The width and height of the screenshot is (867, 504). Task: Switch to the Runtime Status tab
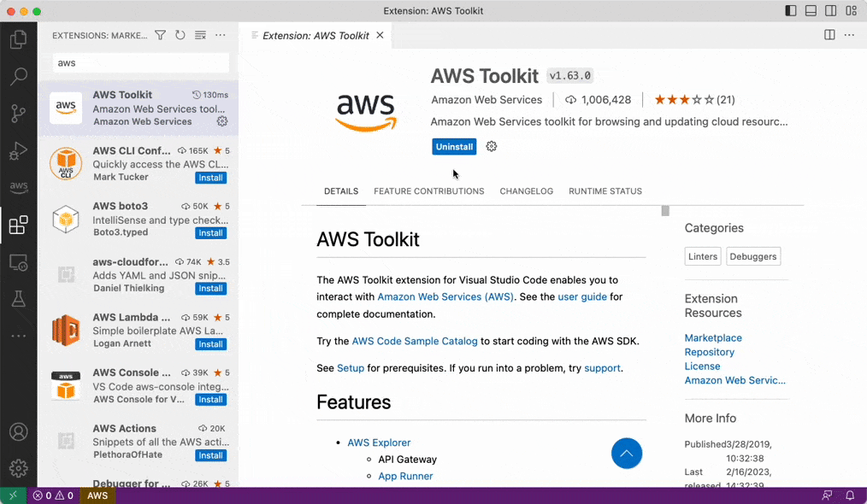pyautogui.click(x=605, y=191)
